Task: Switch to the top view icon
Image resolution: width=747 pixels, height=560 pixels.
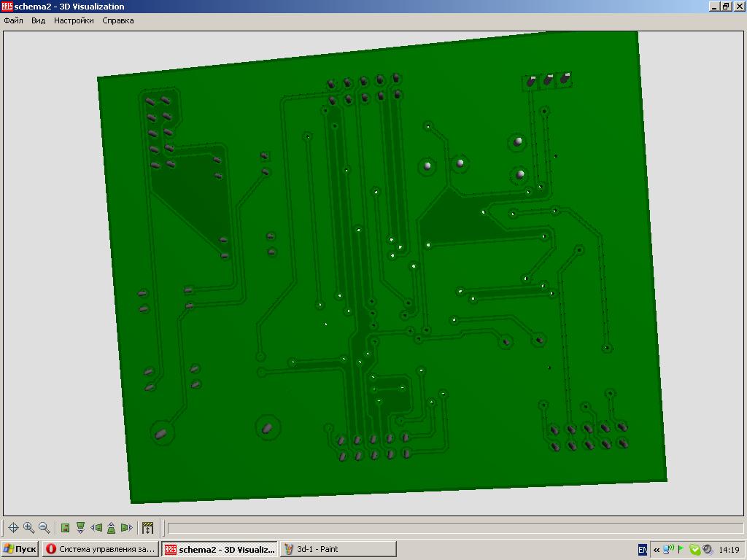Action: pyautogui.click(x=65, y=528)
